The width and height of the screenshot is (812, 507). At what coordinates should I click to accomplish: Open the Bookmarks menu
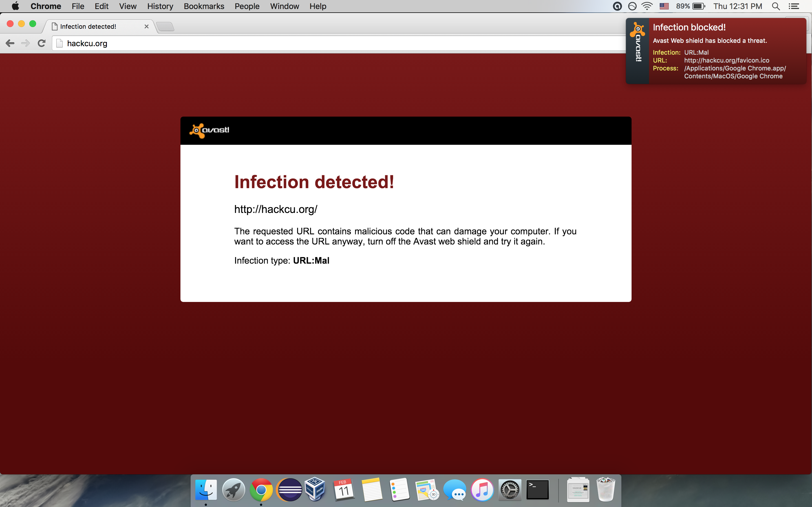pyautogui.click(x=204, y=6)
